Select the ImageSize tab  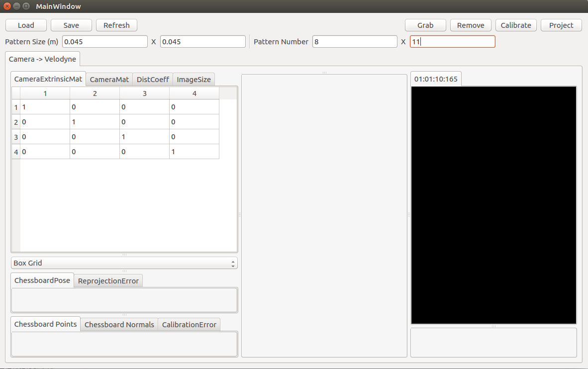click(x=194, y=79)
